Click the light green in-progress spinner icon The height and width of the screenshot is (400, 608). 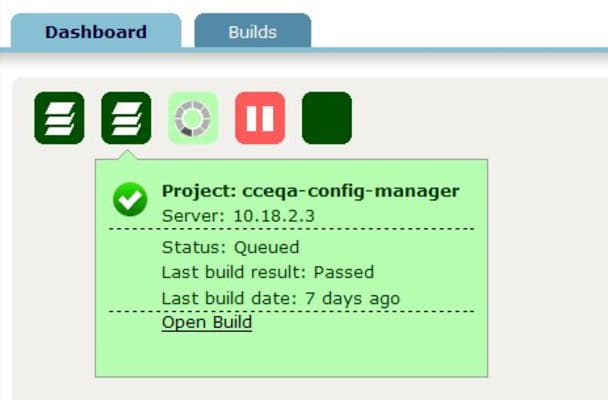[193, 118]
